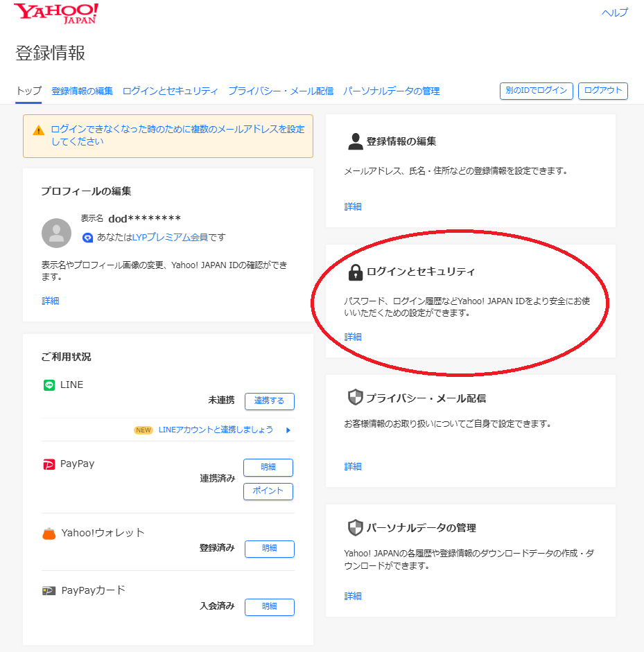Open the ヘルプ link

(x=614, y=12)
